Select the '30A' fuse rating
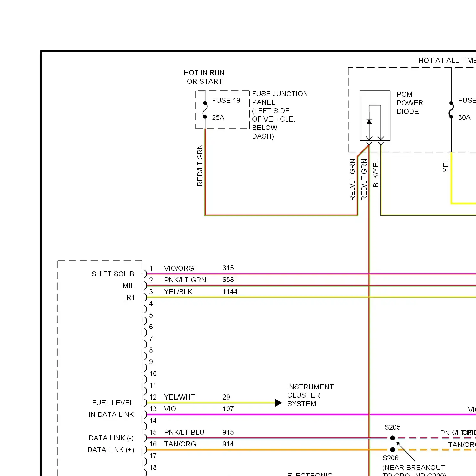Viewport: 476px width, 476px height. (464, 117)
